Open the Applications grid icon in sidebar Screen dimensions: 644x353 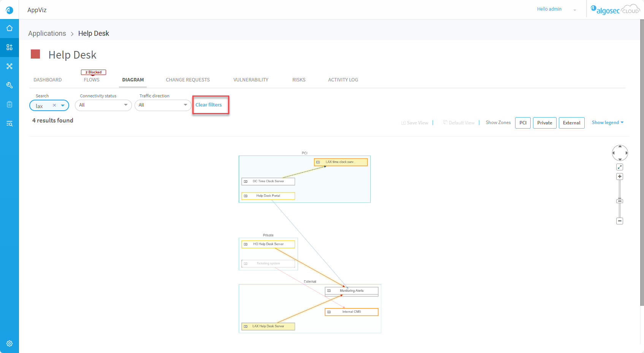10,47
